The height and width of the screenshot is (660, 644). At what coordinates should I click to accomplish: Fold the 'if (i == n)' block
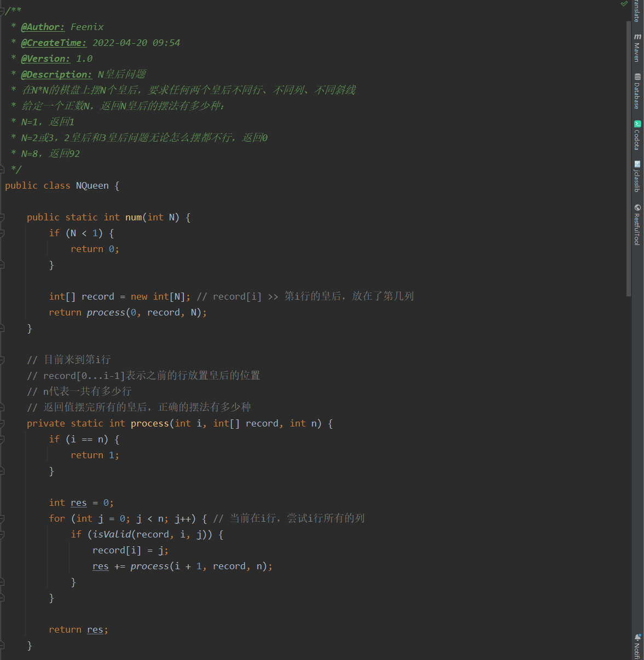point(2,439)
